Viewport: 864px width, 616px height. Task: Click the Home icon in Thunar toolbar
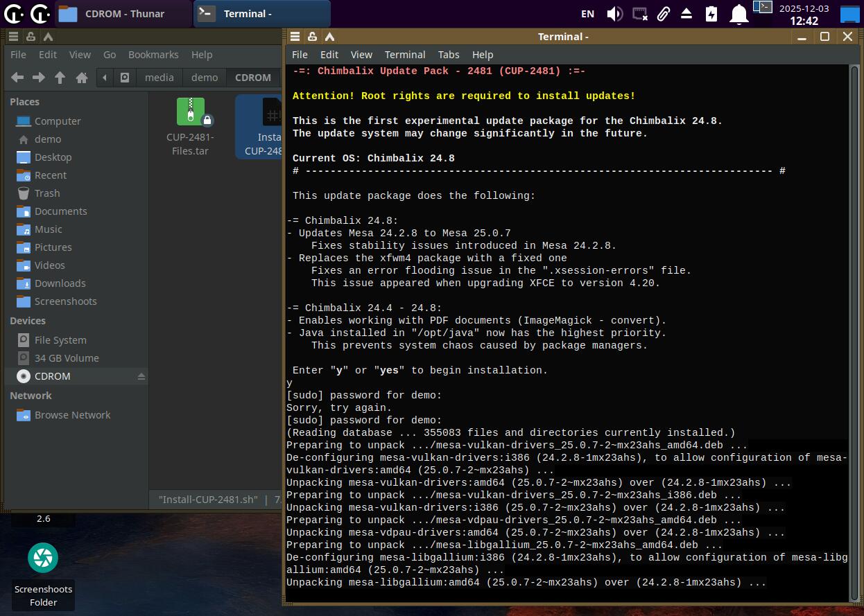tap(82, 78)
